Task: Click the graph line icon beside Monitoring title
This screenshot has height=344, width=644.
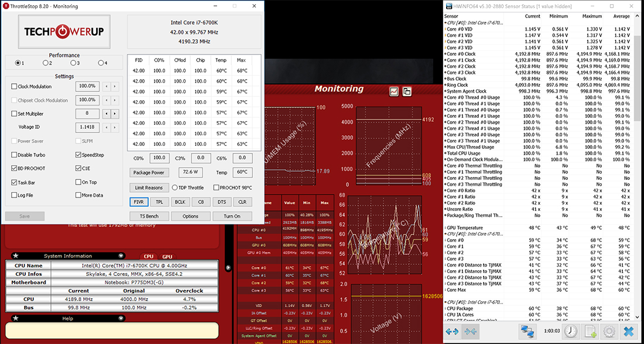Action: 394,91
